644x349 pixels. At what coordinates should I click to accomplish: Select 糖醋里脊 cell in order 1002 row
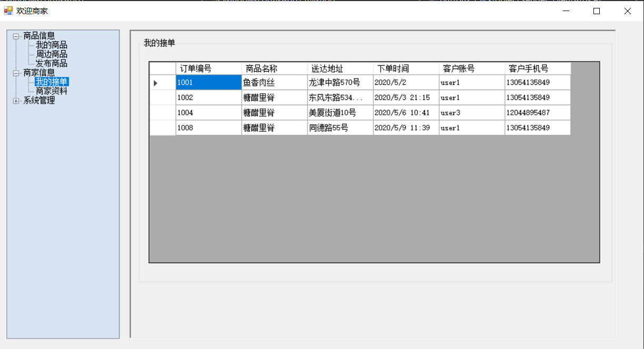pyautogui.click(x=274, y=98)
